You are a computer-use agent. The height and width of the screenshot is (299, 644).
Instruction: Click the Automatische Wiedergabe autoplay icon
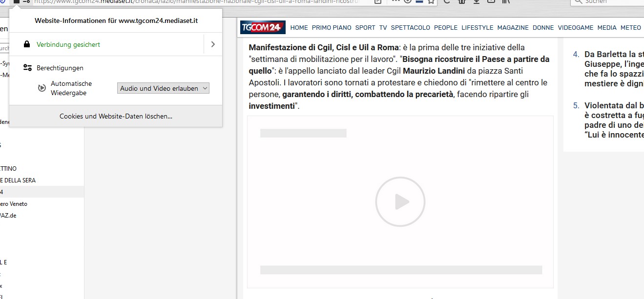pyautogui.click(x=42, y=88)
